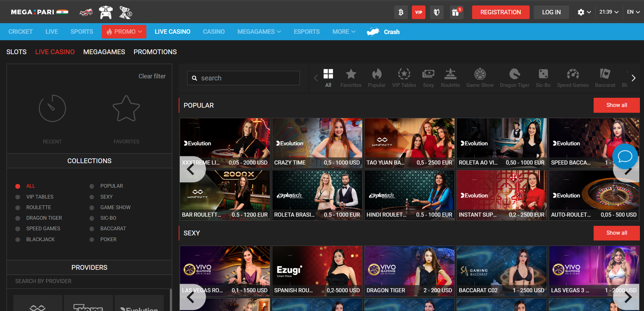This screenshot has width=644, height=311.
Task: Show all SEXY games
Action: (616, 233)
